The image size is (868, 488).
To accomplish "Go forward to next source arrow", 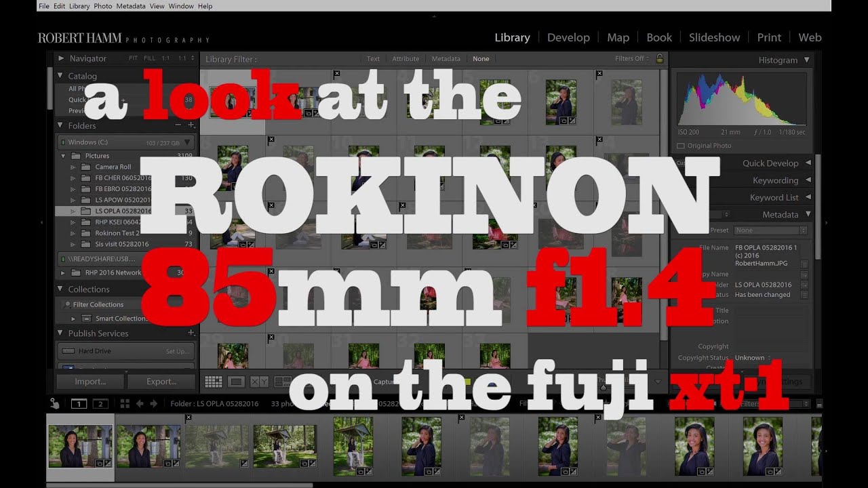I will 153,404.
